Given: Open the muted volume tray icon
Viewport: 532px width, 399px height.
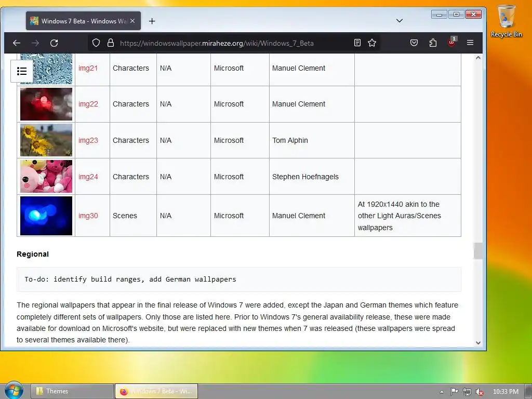Looking at the screenshot, I should (479, 392).
